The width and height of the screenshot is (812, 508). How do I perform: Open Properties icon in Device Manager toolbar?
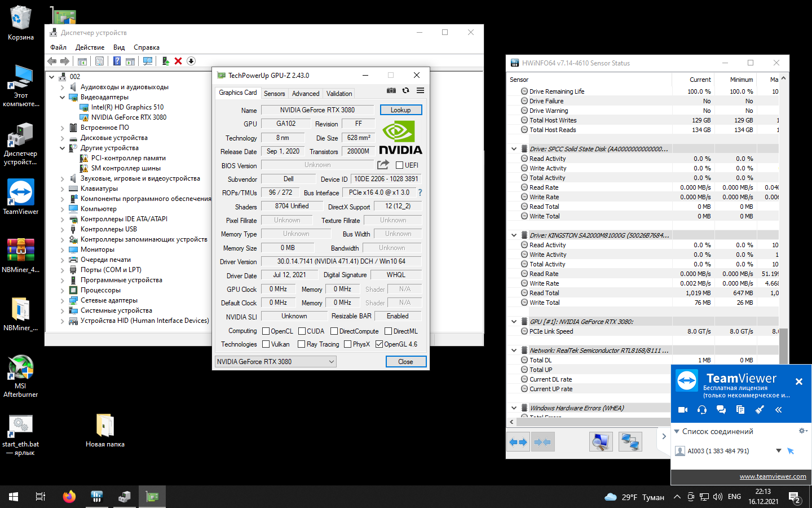[x=99, y=61]
